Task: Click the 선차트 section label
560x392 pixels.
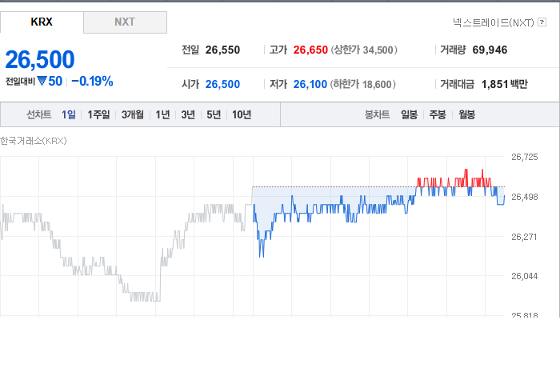Action: pyautogui.click(x=39, y=114)
